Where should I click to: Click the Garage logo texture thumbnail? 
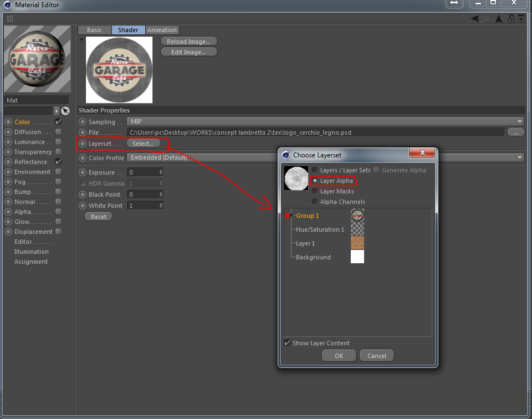[x=119, y=69]
